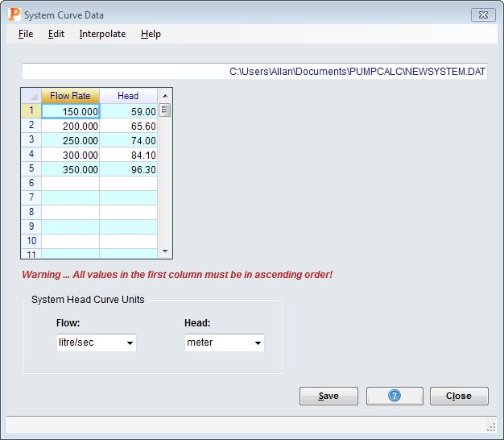This screenshot has width=504, height=440.
Task: Select row header 4
Action: pos(31,154)
